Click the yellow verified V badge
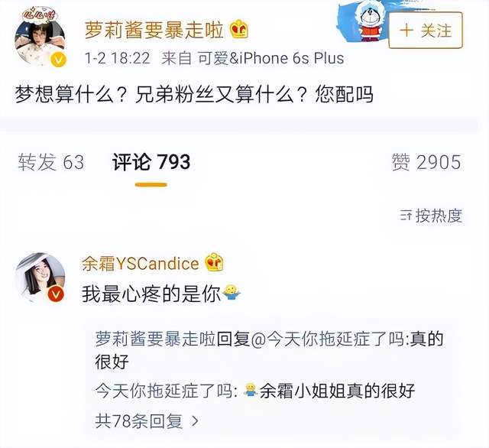The width and height of the screenshot is (489, 448). tap(58, 60)
